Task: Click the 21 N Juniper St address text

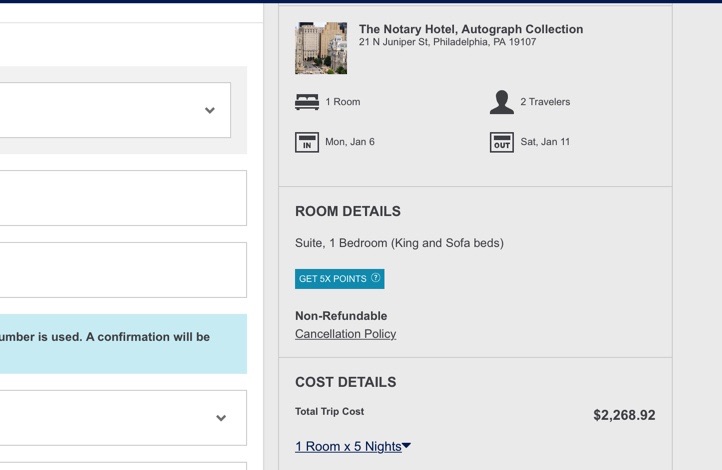Action: (447, 43)
